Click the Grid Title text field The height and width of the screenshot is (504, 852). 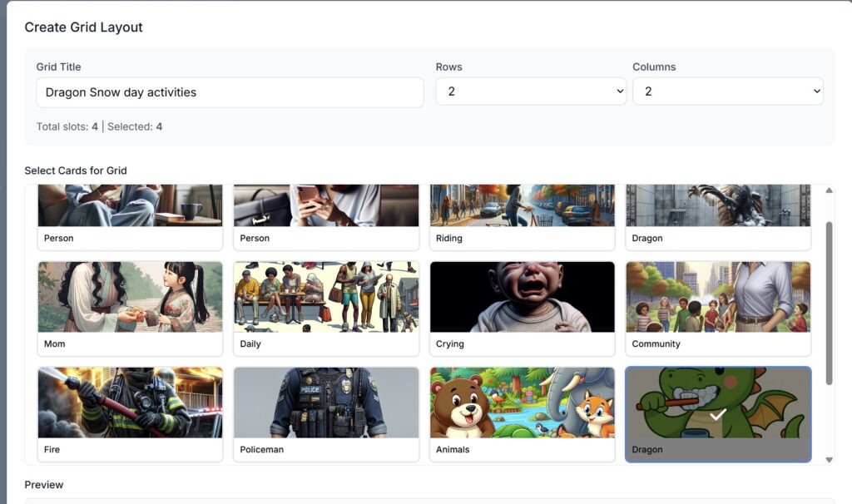(230, 92)
